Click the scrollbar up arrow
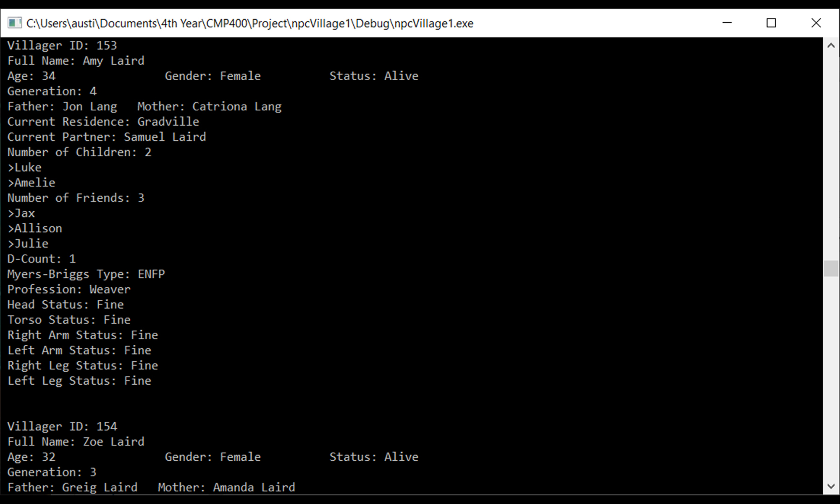Screen dimensions: 840x504 (x=831, y=46)
